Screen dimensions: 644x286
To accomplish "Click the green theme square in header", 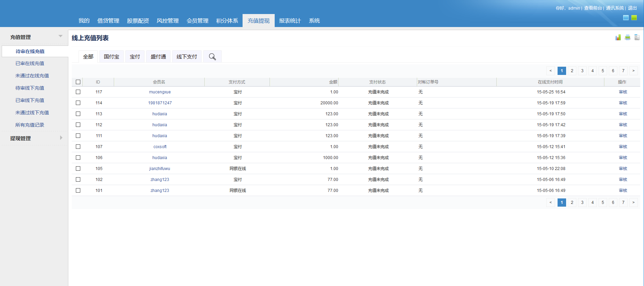I will (634, 18).
